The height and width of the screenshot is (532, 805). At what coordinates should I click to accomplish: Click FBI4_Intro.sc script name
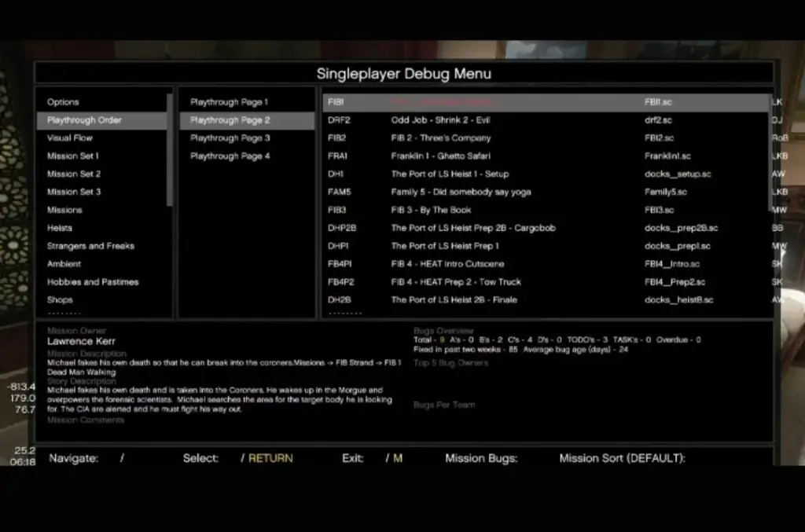click(x=672, y=264)
